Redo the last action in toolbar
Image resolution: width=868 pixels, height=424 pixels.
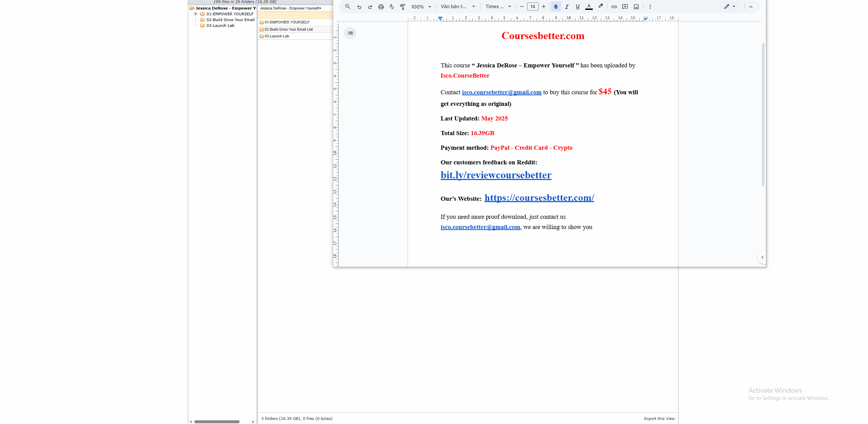click(370, 6)
